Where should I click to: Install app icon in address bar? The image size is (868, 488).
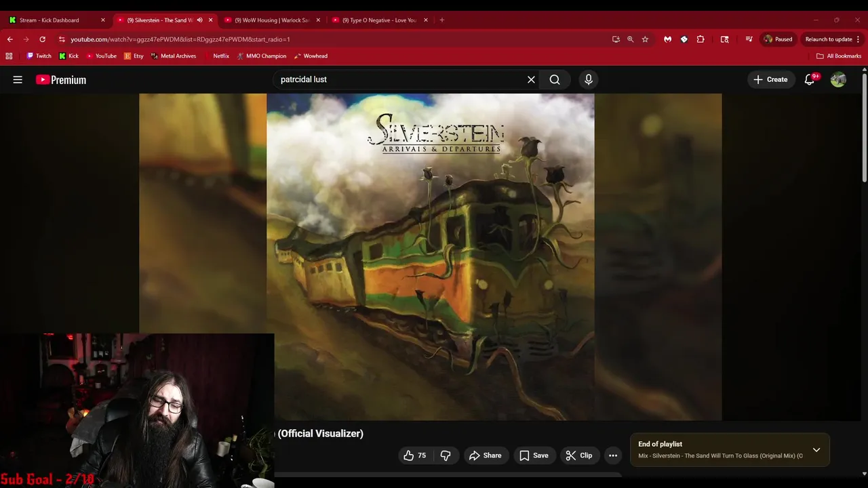pyautogui.click(x=616, y=39)
